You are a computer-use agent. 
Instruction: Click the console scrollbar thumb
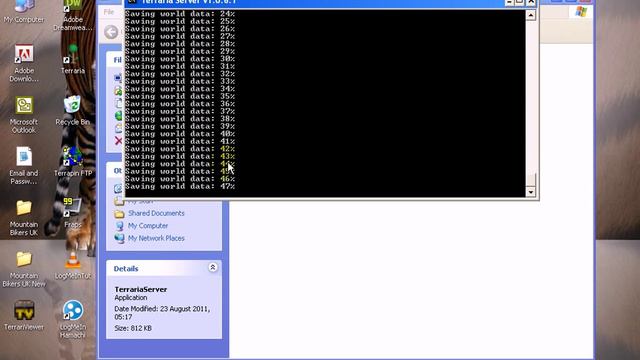(x=530, y=180)
